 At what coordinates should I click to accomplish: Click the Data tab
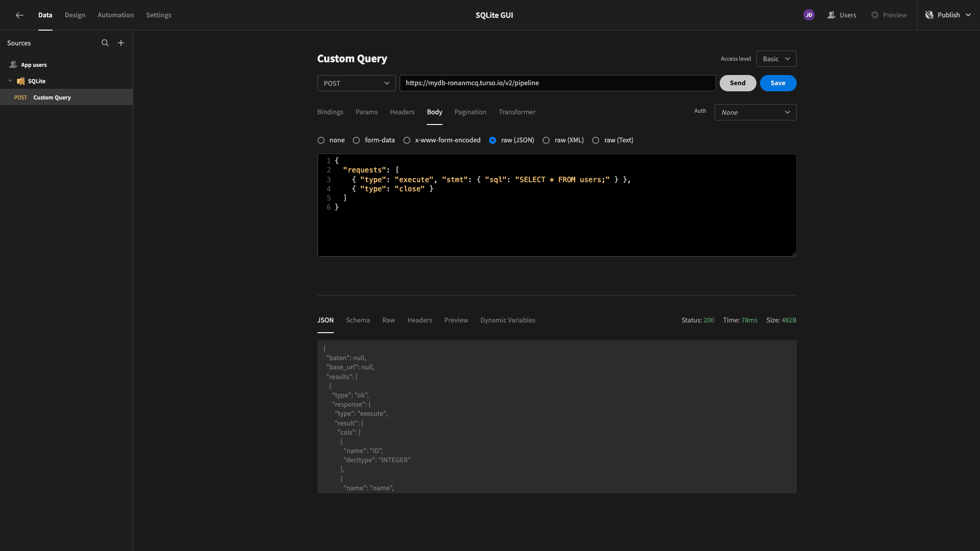(45, 15)
